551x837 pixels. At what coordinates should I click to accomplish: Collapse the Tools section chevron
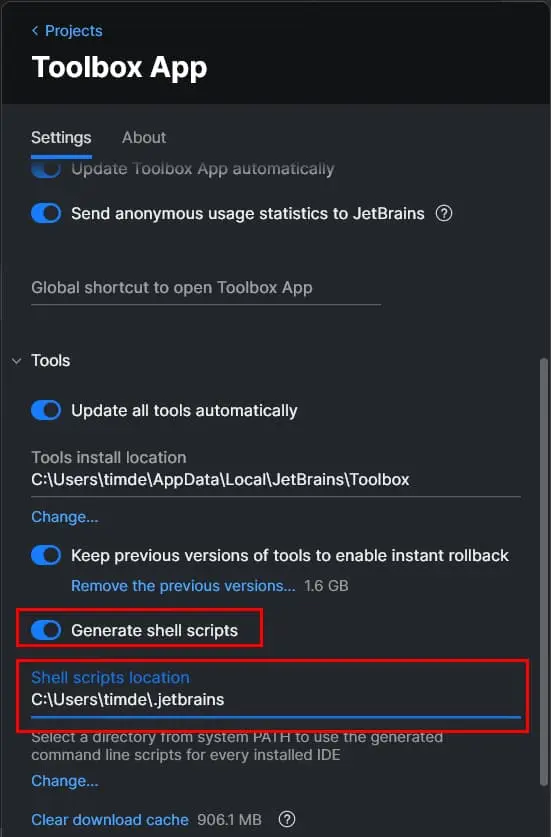pyautogui.click(x=17, y=361)
